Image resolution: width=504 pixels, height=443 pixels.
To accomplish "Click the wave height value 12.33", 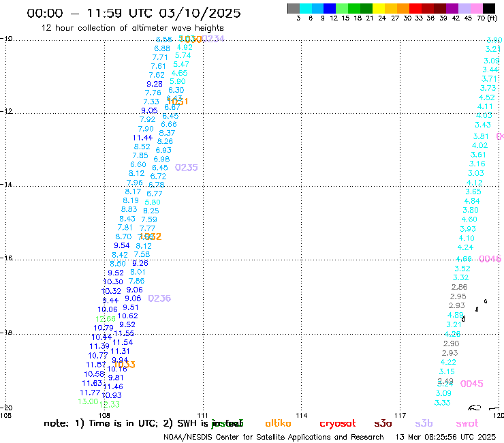I will 110,405.
